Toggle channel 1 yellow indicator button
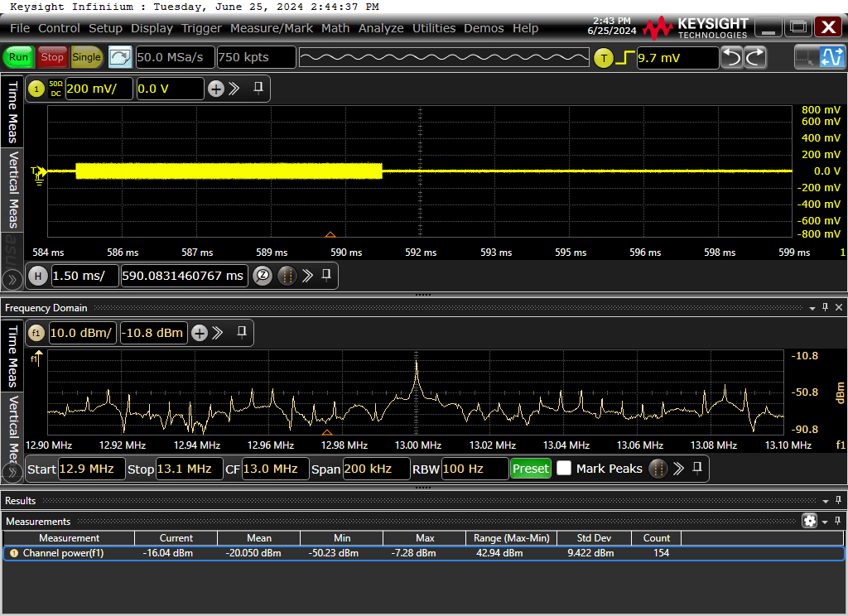Image resolution: width=848 pixels, height=616 pixels. (x=36, y=89)
